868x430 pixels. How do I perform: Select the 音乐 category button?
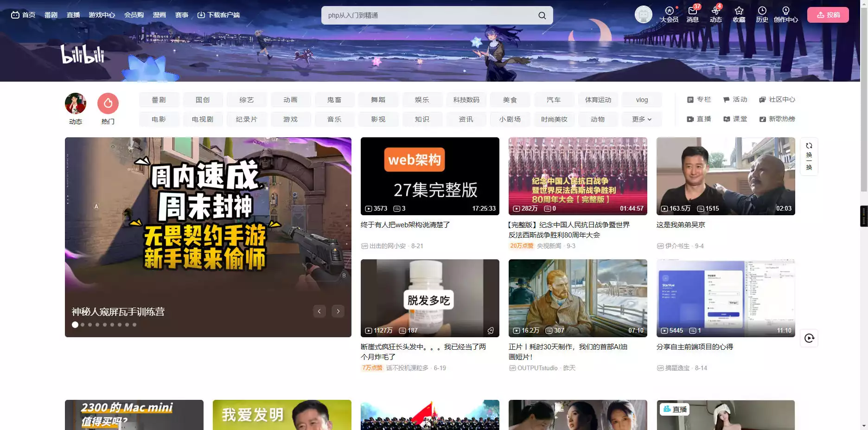(x=334, y=119)
